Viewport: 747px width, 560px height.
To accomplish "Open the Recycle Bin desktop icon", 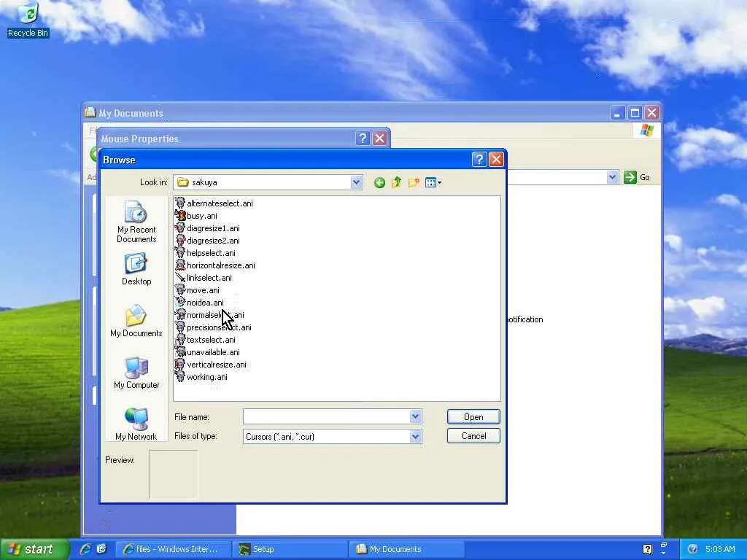I will click(x=28, y=20).
